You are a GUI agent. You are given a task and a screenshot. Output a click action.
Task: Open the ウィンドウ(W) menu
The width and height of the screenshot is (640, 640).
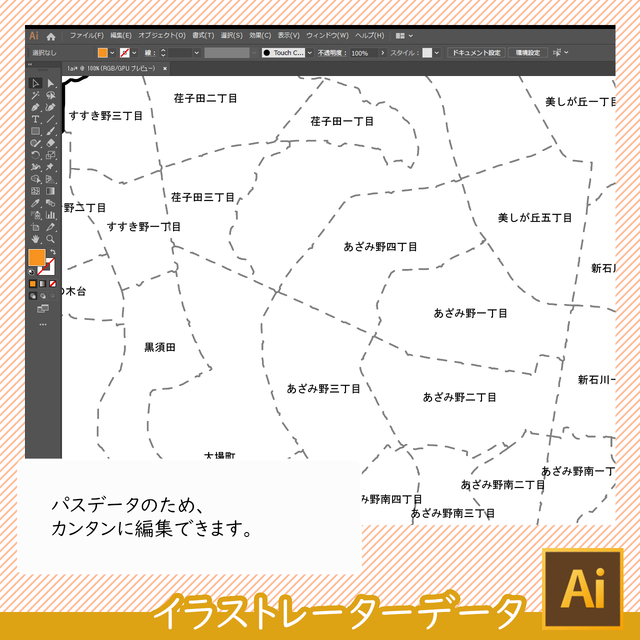(327, 36)
